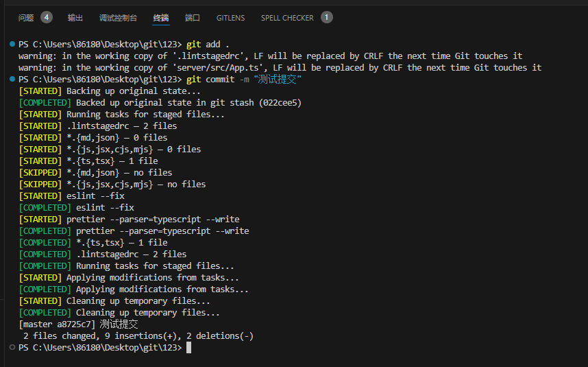Open the 调试控制台 debug console tab
The height and width of the screenshot is (367, 588).
coord(118,18)
